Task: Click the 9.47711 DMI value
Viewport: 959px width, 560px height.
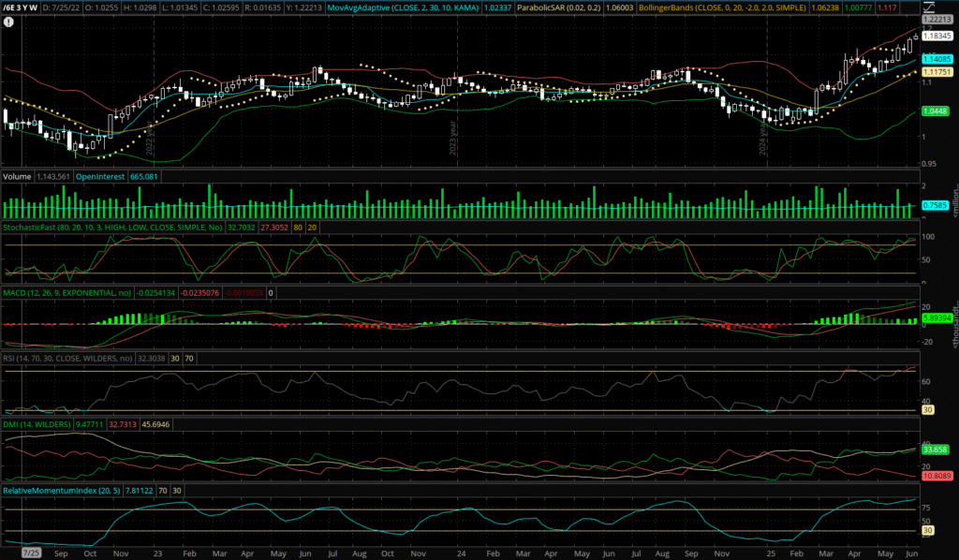Action: tap(89, 424)
